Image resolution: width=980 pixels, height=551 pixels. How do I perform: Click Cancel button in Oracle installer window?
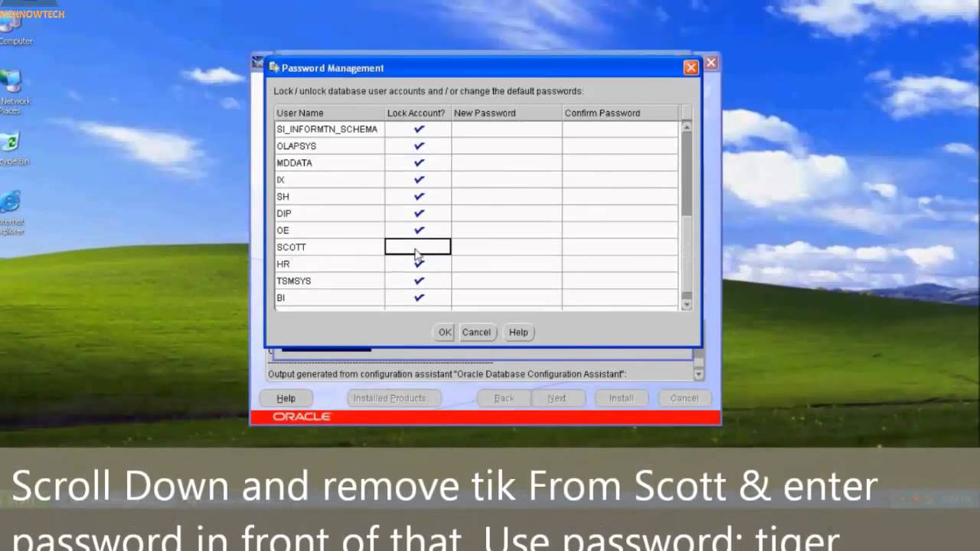(684, 398)
